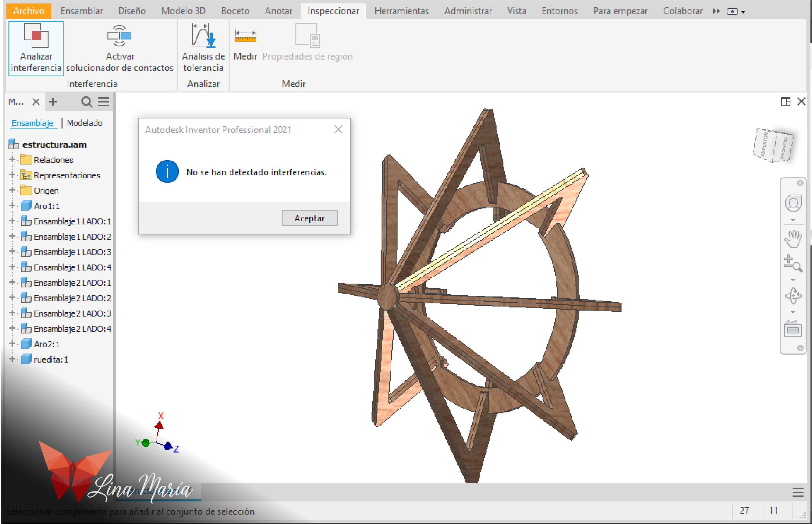This screenshot has width=812, height=524.
Task: Select Ensamblaje1 LADO:2 in browser tree
Action: (x=72, y=237)
